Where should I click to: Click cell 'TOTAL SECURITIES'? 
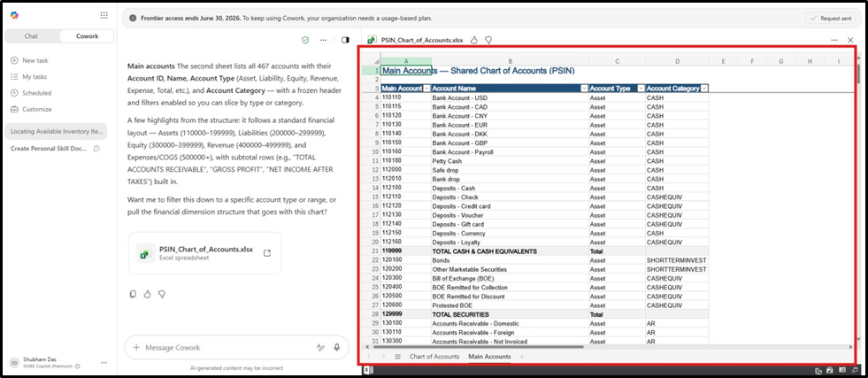click(510, 314)
